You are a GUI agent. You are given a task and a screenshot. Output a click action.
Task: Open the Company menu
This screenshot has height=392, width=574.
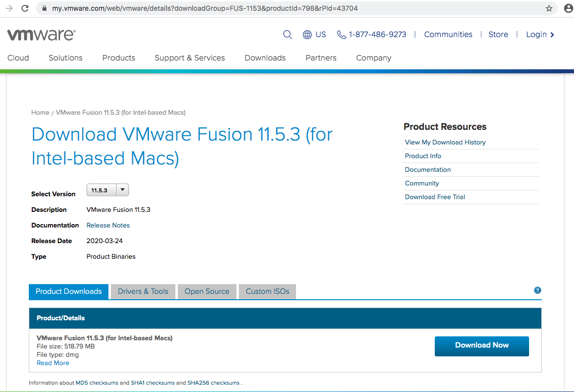pyautogui.click(x=374, y=58)
